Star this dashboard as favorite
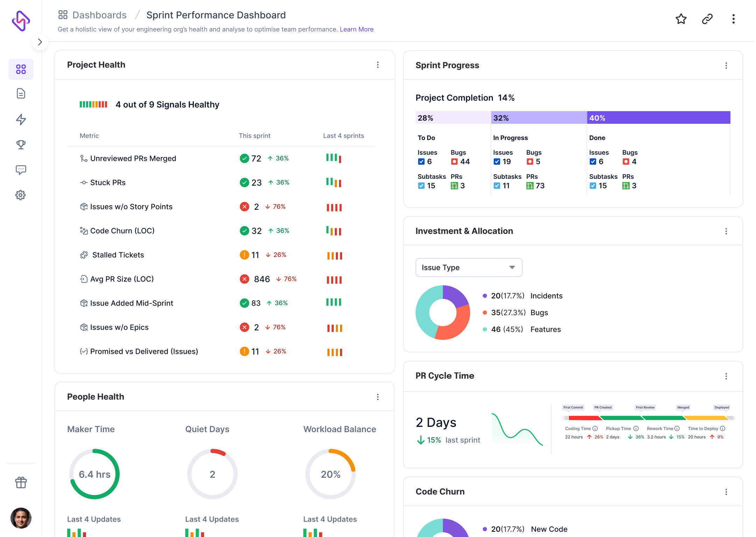Viewport: 756px width, 537px height. click(x=681, y=19)
